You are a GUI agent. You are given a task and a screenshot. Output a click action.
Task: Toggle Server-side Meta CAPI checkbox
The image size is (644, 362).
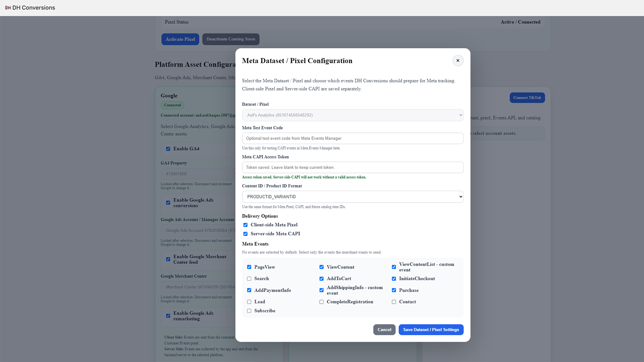pos(246,234)
